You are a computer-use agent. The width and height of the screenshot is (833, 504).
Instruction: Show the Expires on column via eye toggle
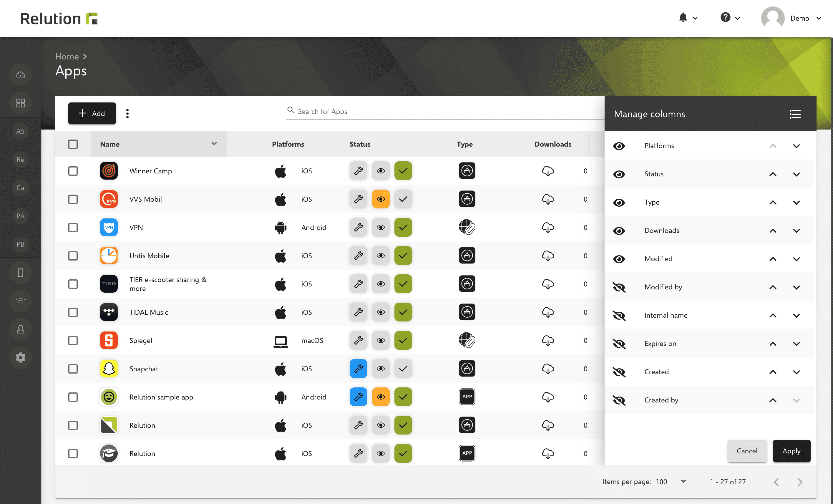[x=619, y=344]
